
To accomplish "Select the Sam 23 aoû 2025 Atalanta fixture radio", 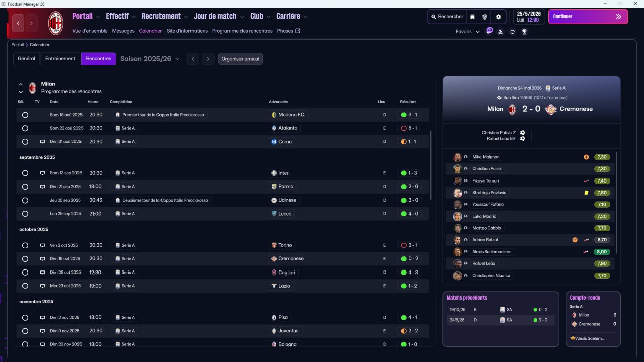I will click(x=25, y=128).
